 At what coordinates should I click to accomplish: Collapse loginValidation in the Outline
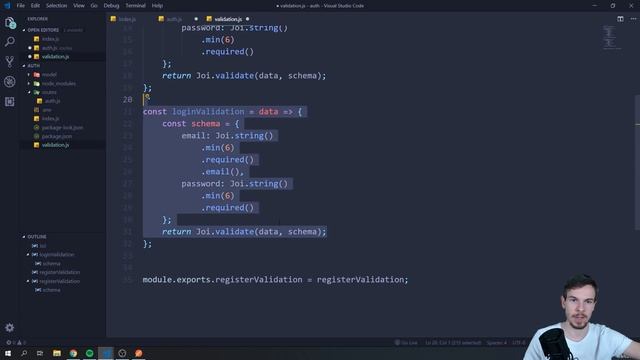pos(28,255)
